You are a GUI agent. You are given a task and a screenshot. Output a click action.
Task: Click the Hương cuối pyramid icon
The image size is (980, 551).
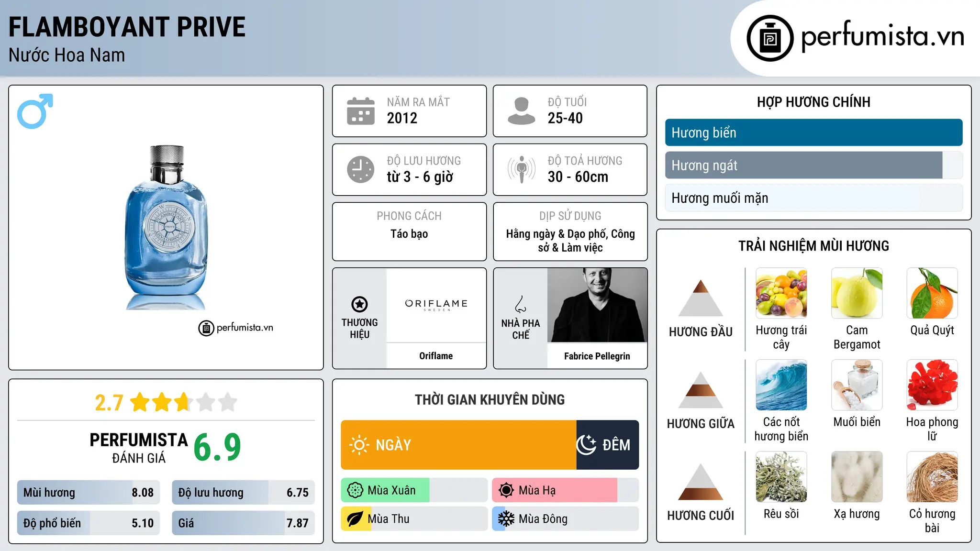pos(701,481)
